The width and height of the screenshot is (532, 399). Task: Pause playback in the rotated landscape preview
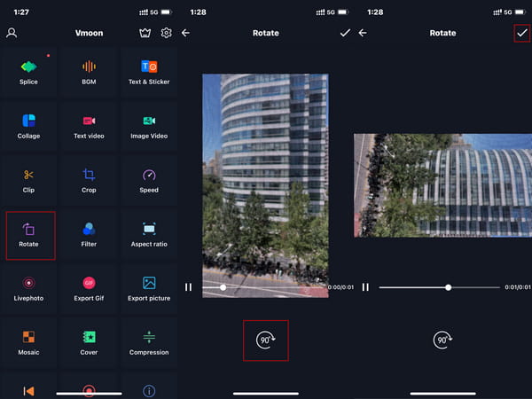coord(365,287)
